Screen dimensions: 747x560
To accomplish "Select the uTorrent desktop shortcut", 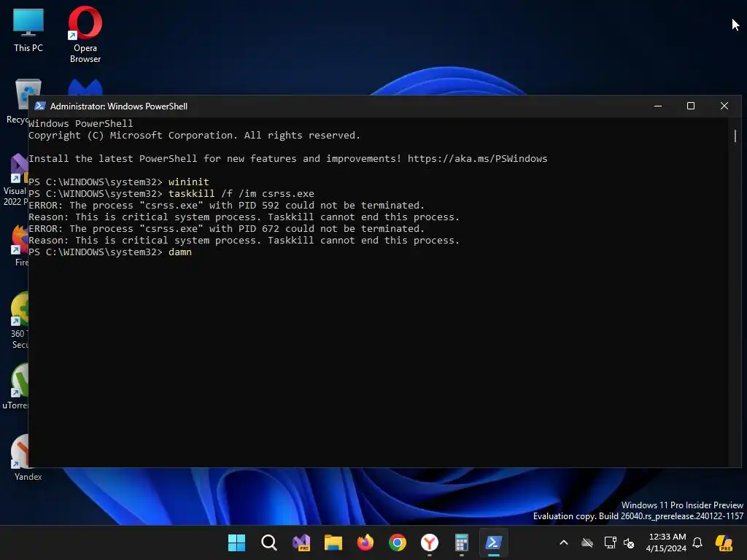I will pos(15,386).
